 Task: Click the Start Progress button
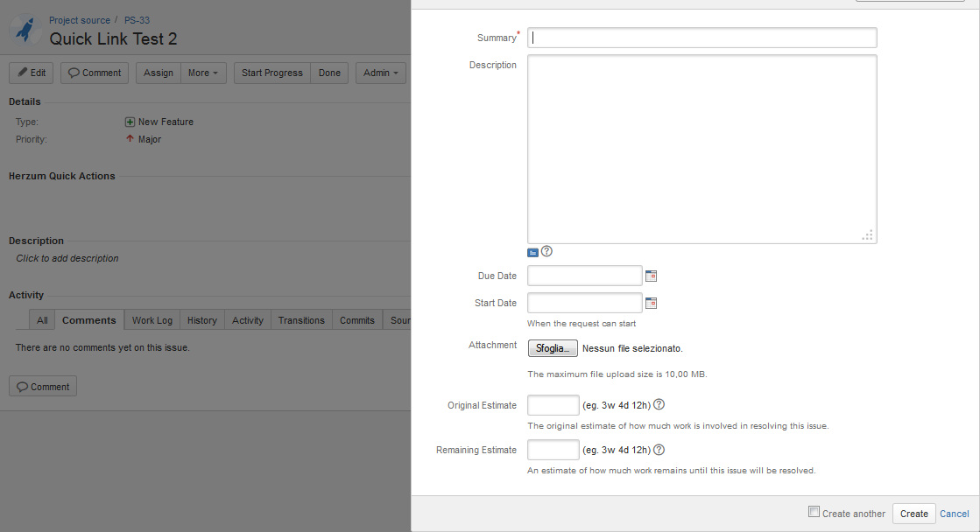coord(271,73)
